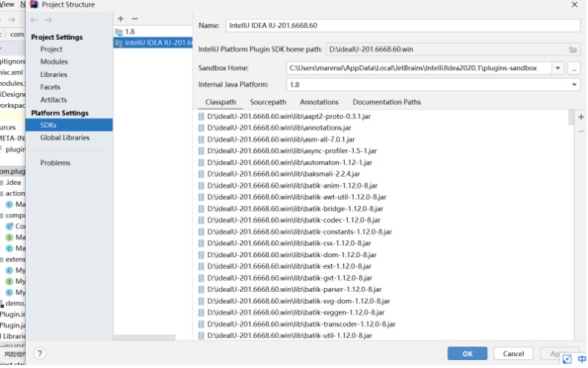Select batik-parser-1.12.0-8.jar classpath entry
This screenshot has width=588, height=368.
tap(295, 290)
